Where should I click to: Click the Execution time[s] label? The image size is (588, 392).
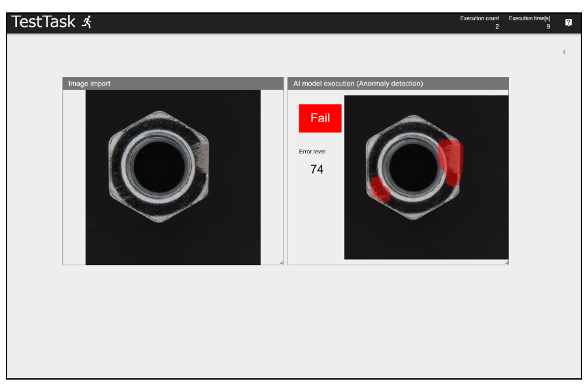529,18
